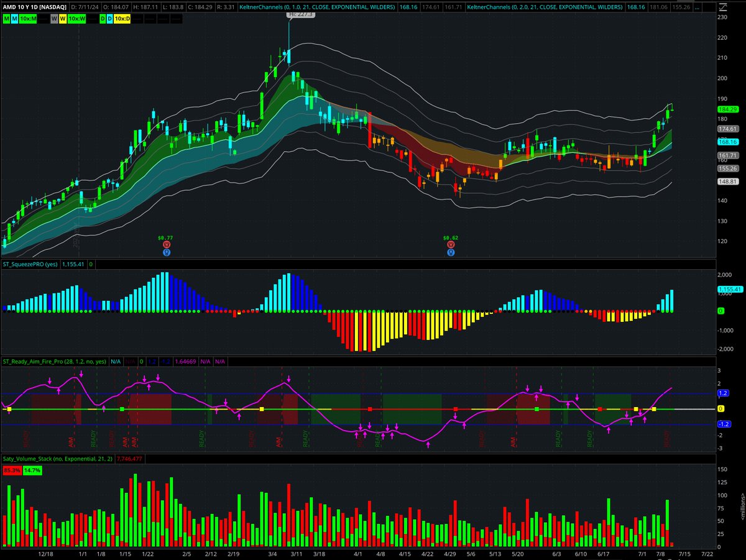The image size is (746, 560).
Task: Click the 12/18 date on time axis
Action: pyautogui.click(x=45, y=553)
